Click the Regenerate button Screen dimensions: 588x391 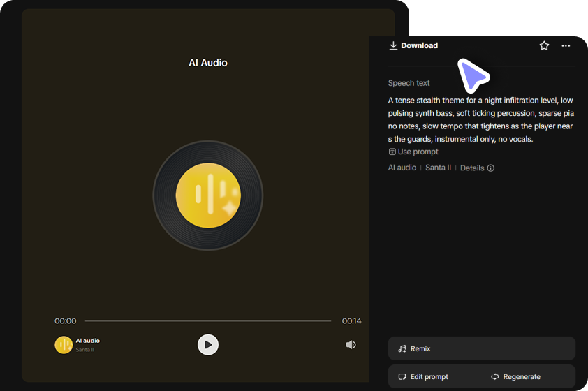click(x=515, y=377)
